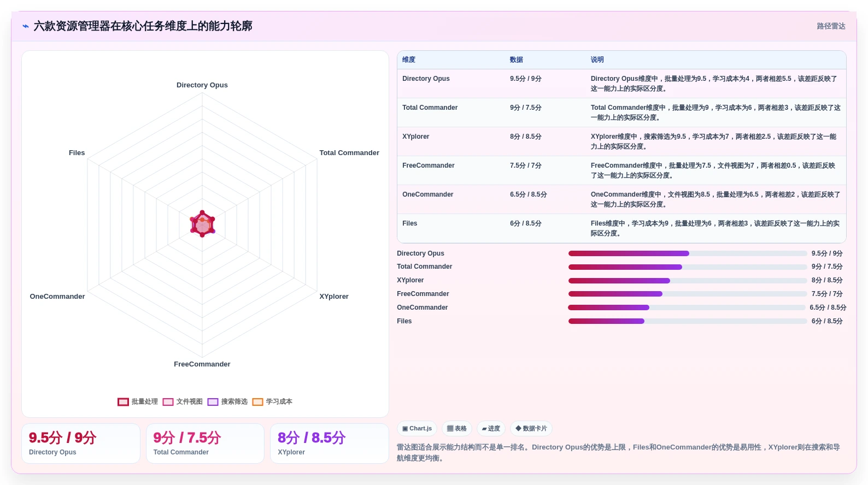Select the Total Commander table row name

[x=430, y=108]
